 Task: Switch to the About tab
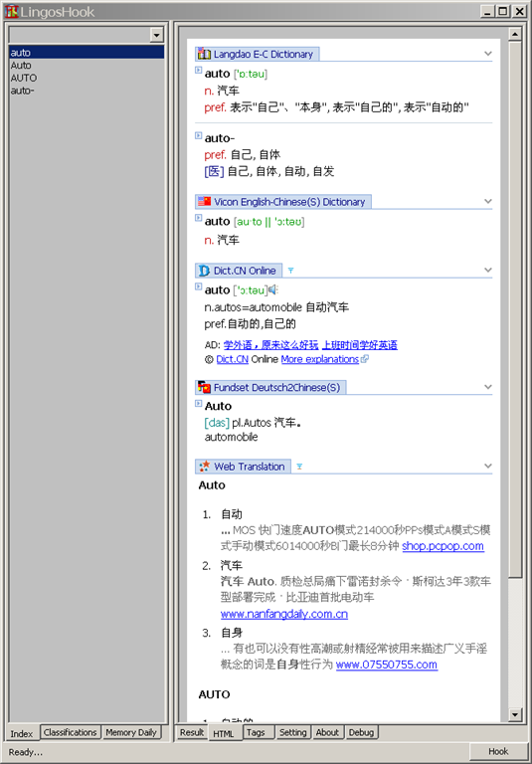click(327, 732)
